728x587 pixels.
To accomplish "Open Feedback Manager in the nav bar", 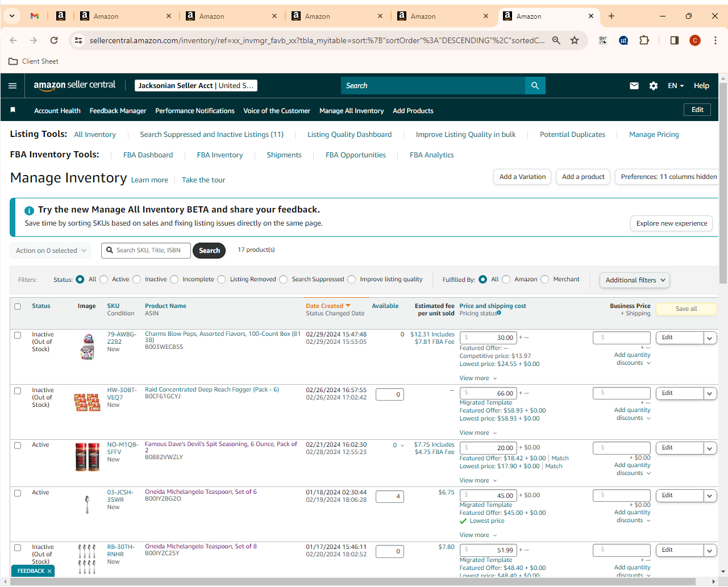I will (x=118, y=111).
